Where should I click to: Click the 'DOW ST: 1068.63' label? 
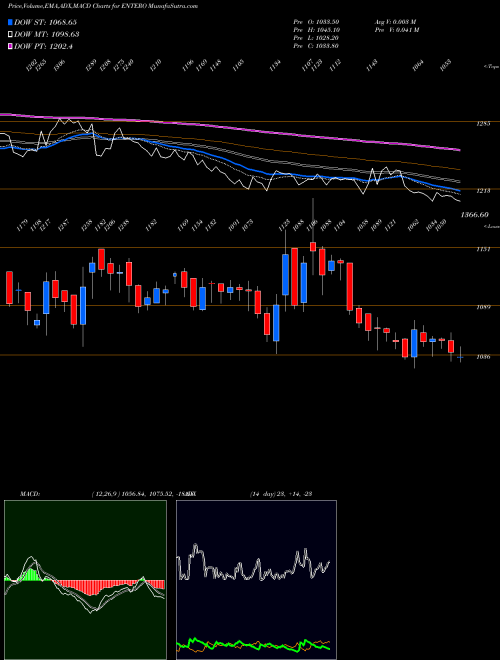(x=45, y=22)
